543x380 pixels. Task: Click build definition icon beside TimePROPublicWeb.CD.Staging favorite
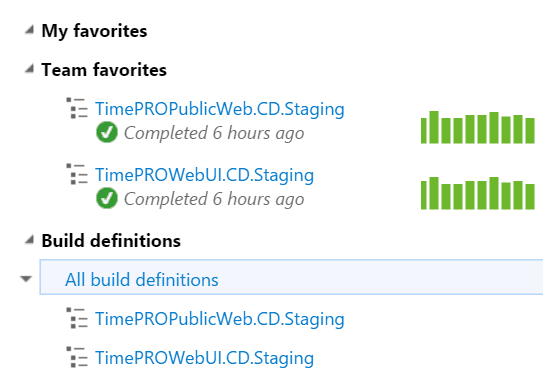pos(77,108)
